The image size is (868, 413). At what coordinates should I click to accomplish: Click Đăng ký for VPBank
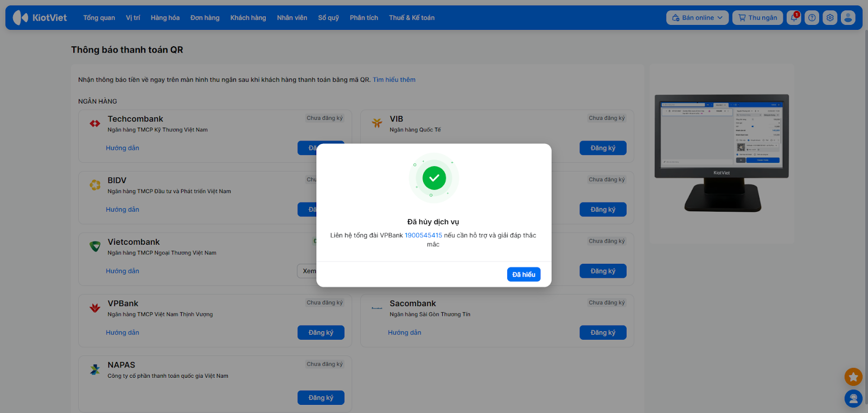pos(321,333)
